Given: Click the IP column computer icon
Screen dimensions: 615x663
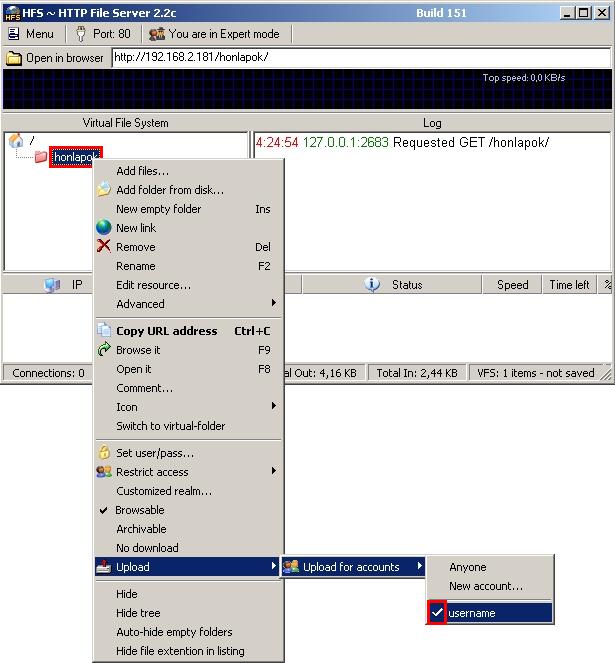Looking at the screenshot, I should [x=52, y=285].
